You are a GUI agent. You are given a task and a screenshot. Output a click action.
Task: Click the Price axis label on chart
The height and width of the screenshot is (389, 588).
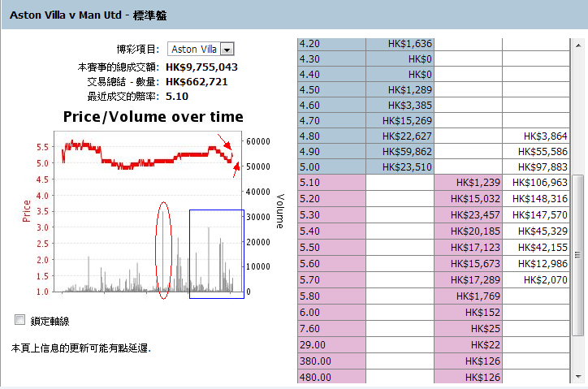pyautogui.click(x=26, y=211)
